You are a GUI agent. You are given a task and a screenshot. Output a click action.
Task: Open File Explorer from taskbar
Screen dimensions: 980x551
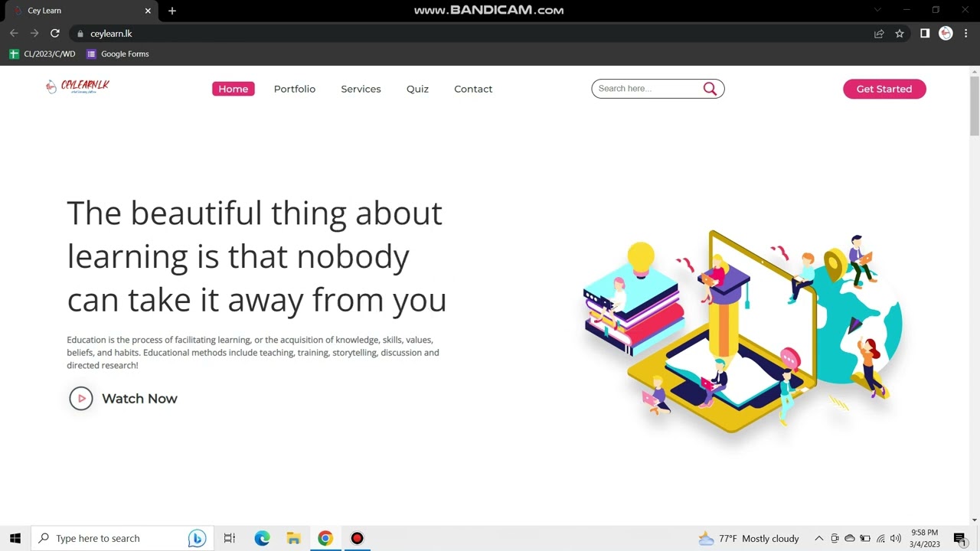(293, 538)
